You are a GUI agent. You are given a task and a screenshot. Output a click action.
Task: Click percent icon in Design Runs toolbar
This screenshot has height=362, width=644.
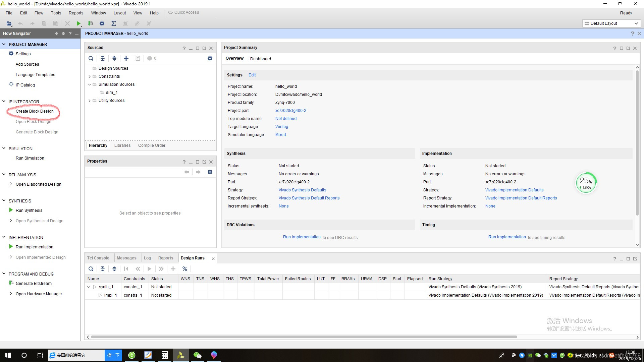point(185,269)
